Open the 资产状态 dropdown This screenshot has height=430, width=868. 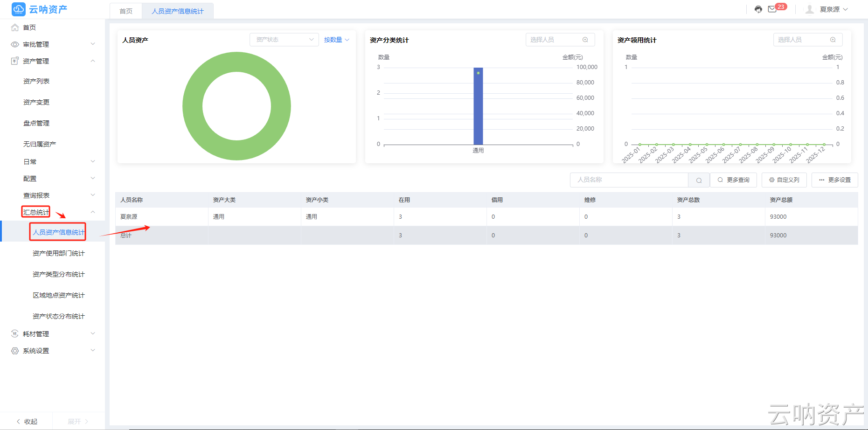[x=284, y=40]
